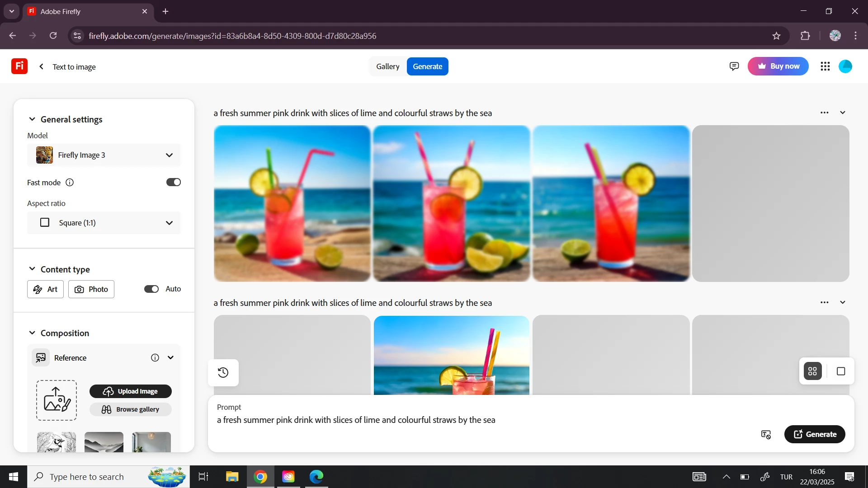Viewport: 868px width, 488px height.
Task: Turn off the Auto content type toggle
Action: pos(151,289)
